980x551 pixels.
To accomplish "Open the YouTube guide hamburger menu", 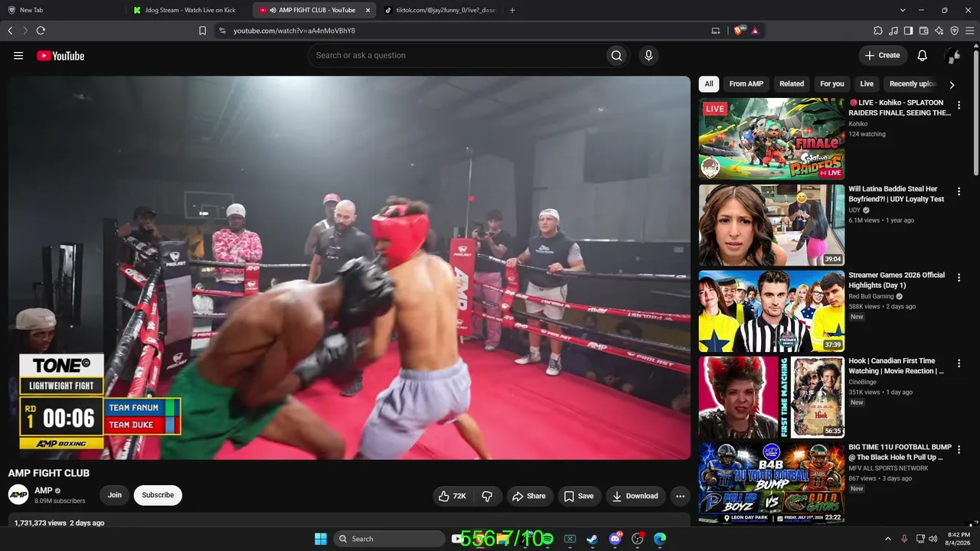I will coord(18,56).
